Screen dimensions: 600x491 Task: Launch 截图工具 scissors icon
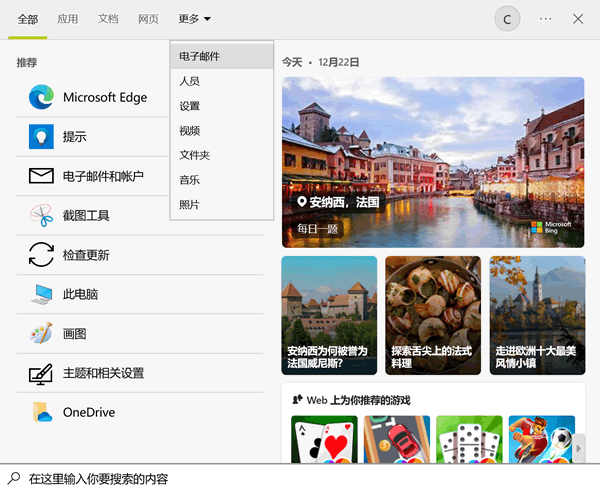coord(41,215)
